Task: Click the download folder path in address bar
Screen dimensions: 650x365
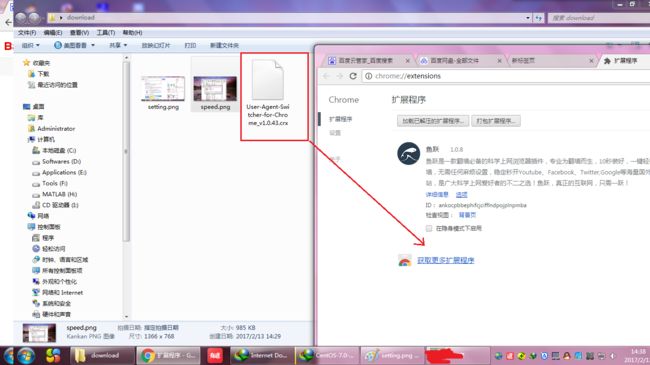Action: (x=80, y=17)
